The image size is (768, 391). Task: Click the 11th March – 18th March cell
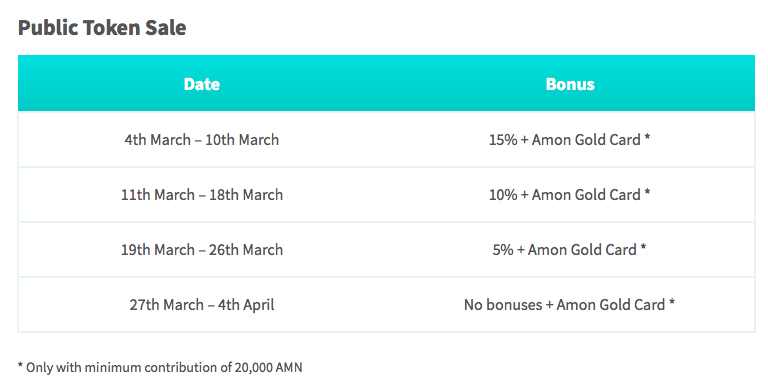coord(202,195)
